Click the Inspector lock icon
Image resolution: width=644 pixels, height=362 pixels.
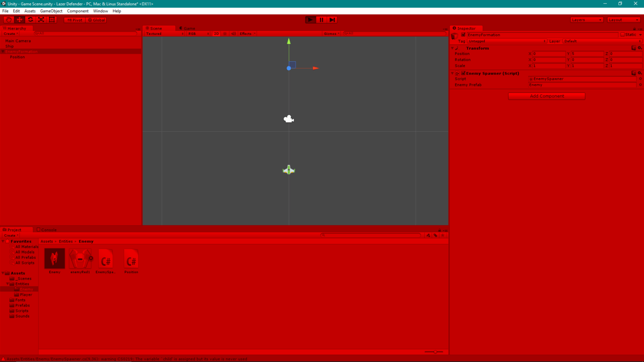635,29
